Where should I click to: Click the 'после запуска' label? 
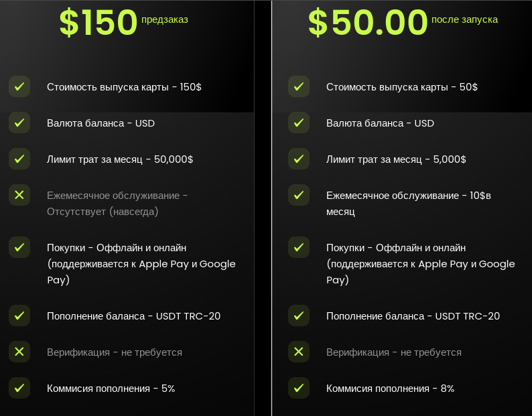coord(464,19)
